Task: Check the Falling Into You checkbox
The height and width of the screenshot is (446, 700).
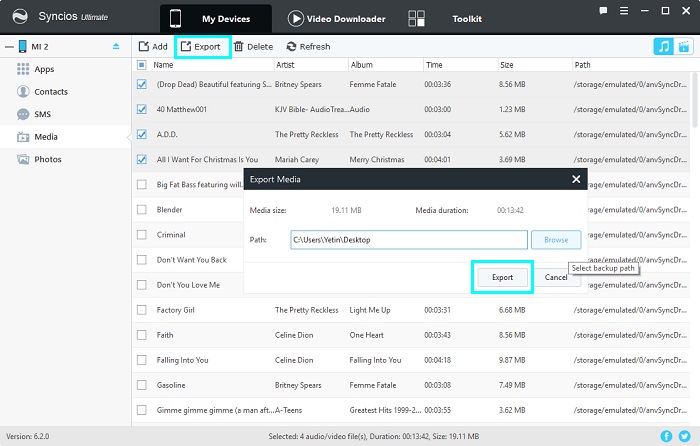Action: tap(142, 359)
